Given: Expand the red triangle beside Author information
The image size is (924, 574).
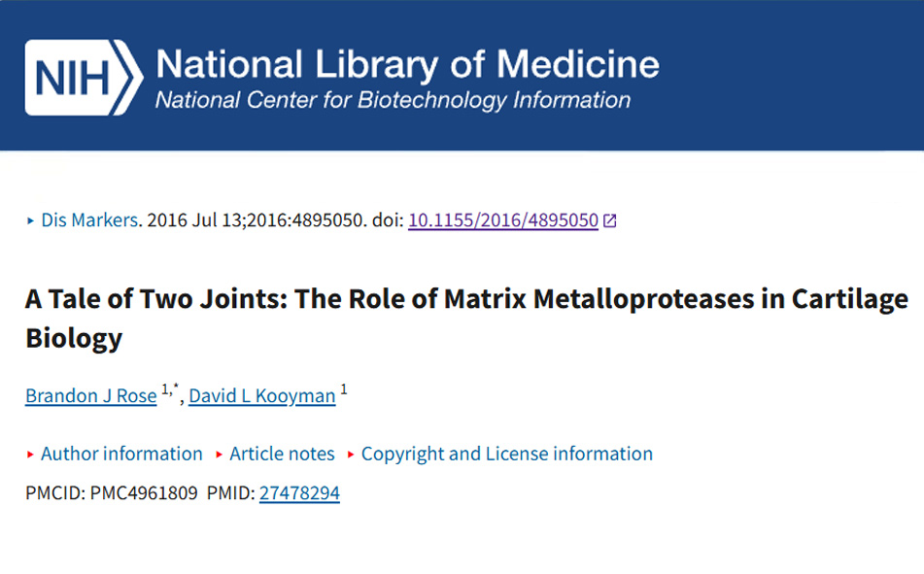Looking at the screenshot, I should pyautogui.click(x=30, y=455).
